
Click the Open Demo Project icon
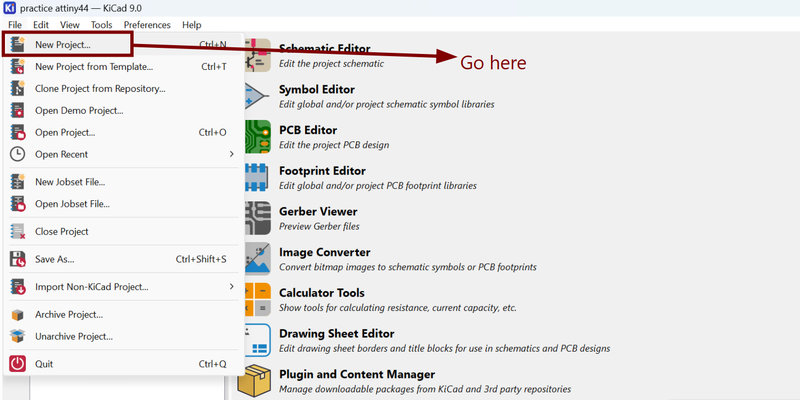pos(17,110)
